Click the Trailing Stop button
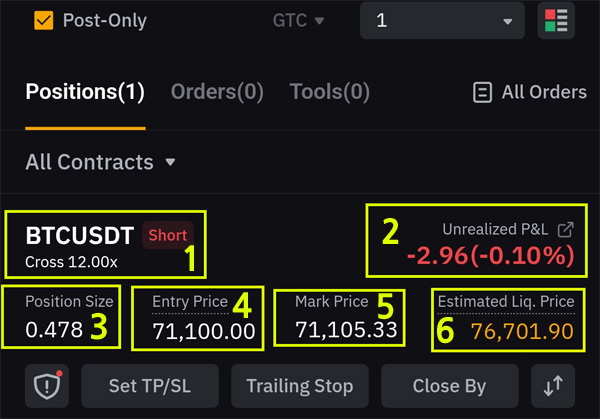Screen dimensions: 600x419 tap(300, 386)
